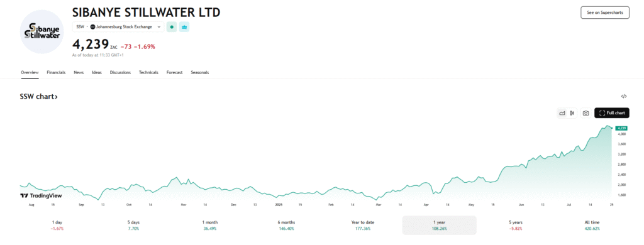The height and width of the screenshot is (245, 644).
Task: Open the Technicals tab
Action: tap(148, 72)
